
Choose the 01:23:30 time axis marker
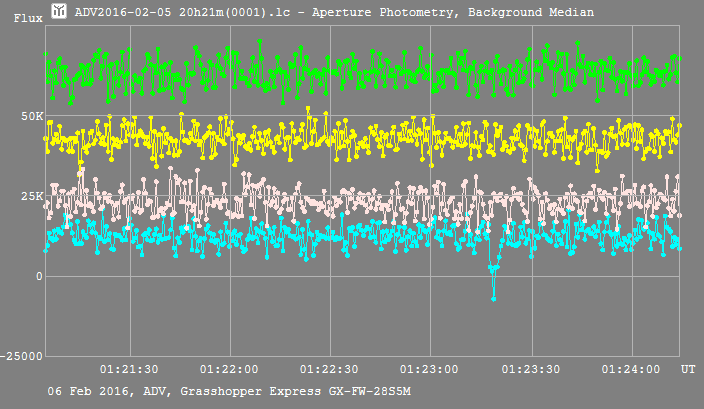(530, 370)
